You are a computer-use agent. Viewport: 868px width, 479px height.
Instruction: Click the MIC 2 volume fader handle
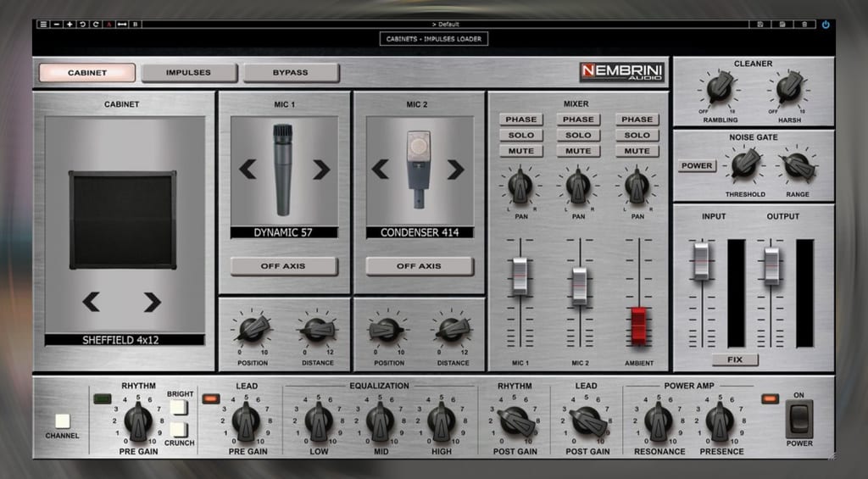point(579,286)
